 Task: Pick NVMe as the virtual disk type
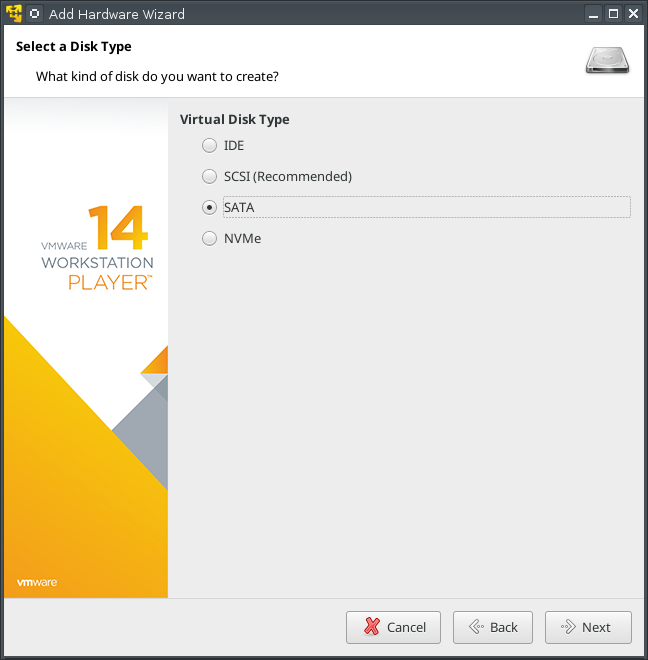209,238
